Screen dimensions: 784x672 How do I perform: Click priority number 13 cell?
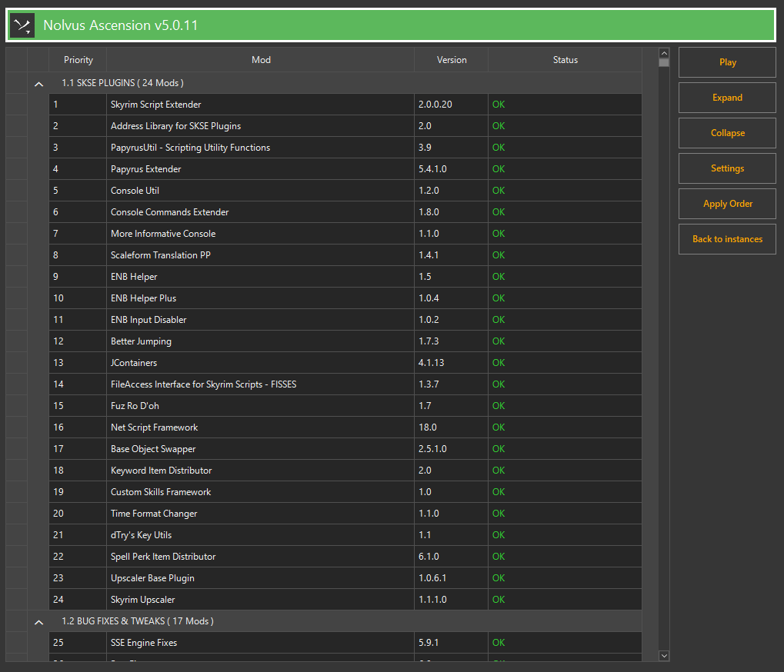78,363
